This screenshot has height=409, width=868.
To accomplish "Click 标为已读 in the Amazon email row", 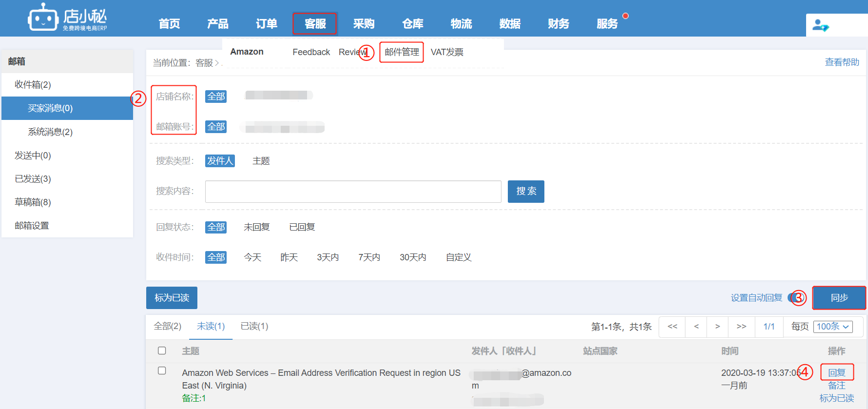I will point(837,398).
